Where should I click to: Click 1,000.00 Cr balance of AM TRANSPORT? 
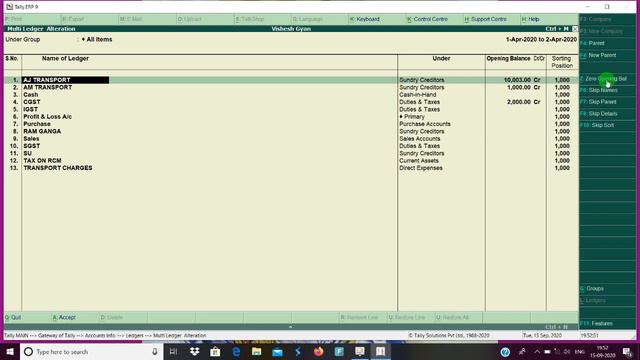click(x=524, y=87)
